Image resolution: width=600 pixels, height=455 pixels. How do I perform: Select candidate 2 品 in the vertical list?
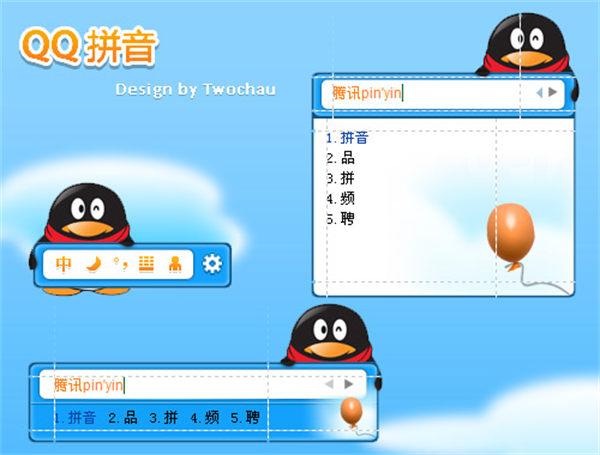point(340,158)
